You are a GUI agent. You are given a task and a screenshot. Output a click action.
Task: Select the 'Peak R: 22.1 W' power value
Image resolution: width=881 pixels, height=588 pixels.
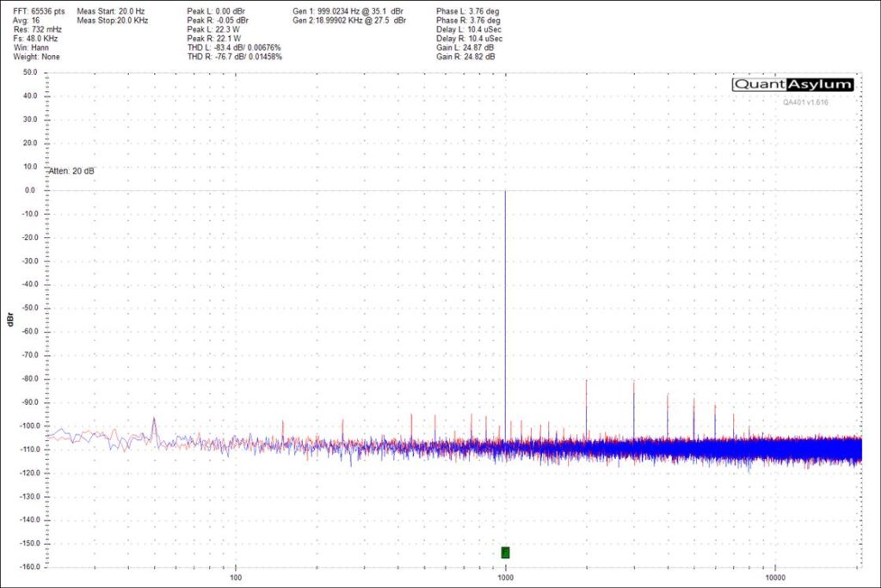click(x=214, y=38)
